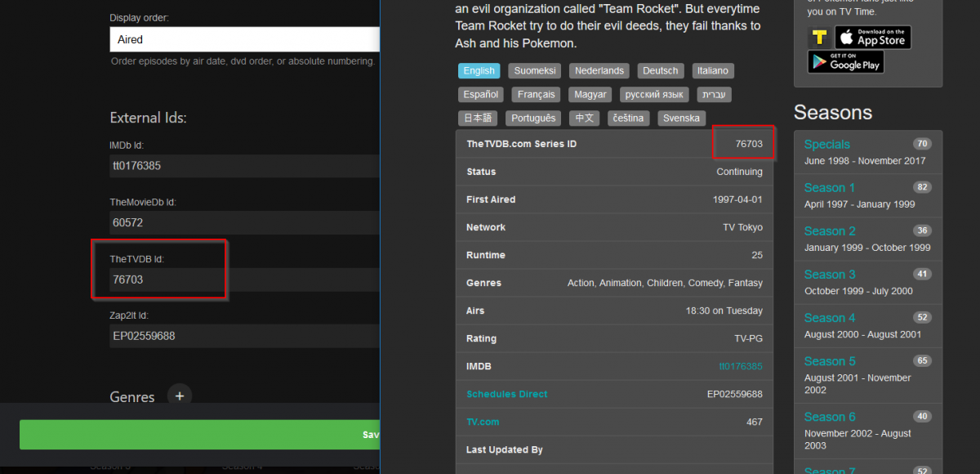Click the TV Tokyo network value

click(x=742, y=227)
